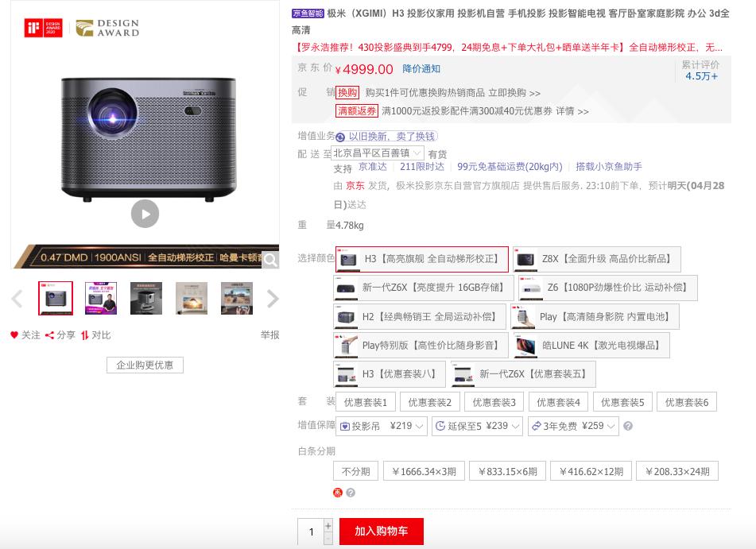
Task: Click the play button on product video thumbnail
Action: click(x=145, y=214)
